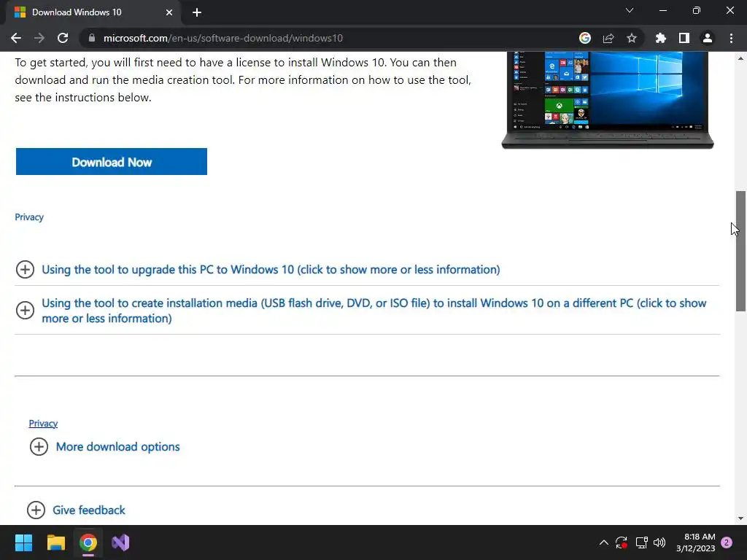Go back to the previous page
Screen dimensions: 747x560
[16, 38]
